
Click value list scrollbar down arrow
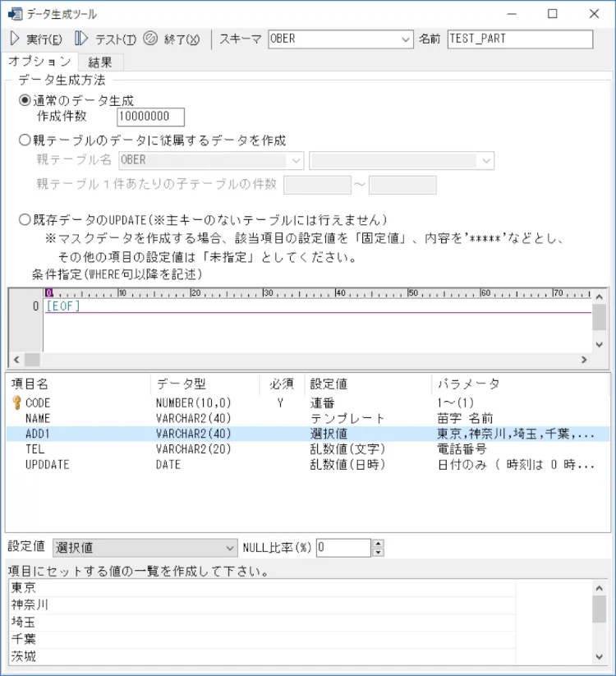coord(600,657)
